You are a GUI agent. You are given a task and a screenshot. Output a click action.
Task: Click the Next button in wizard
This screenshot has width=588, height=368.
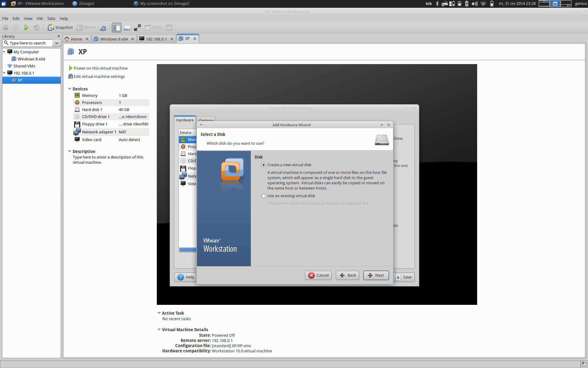coord(376,275)
